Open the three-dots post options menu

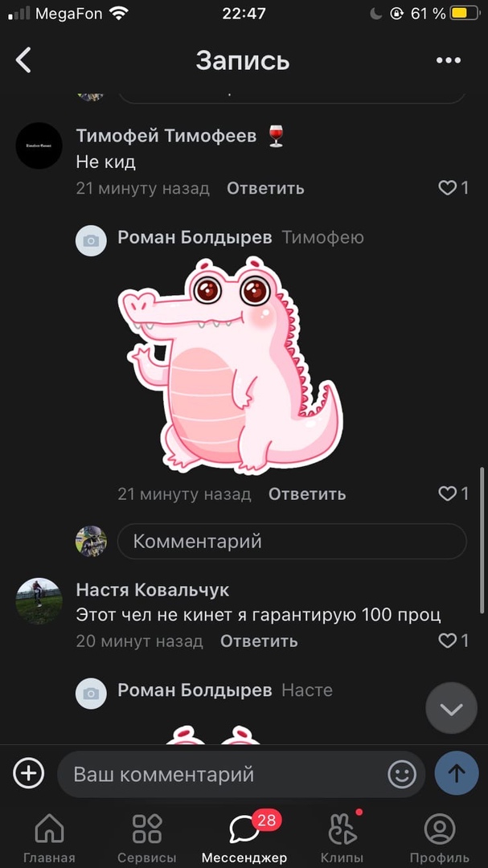(448, 60)
